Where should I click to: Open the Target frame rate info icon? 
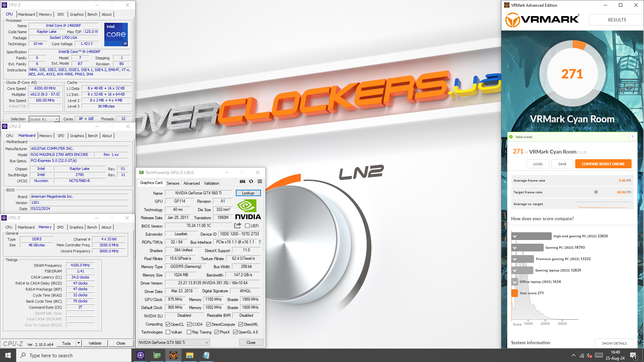pyautogui.click(x=596, y=192)
